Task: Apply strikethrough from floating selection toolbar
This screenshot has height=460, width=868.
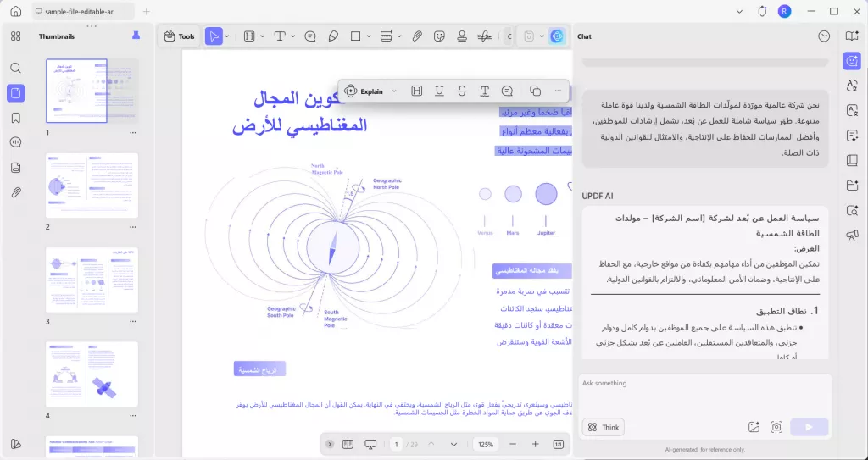Action: (x=462, y=91)
